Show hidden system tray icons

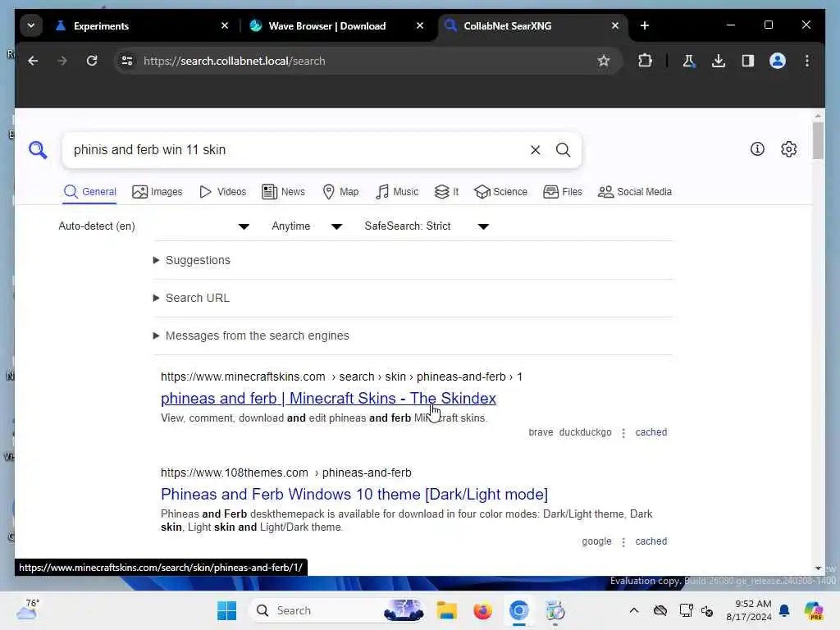[634, 610]
